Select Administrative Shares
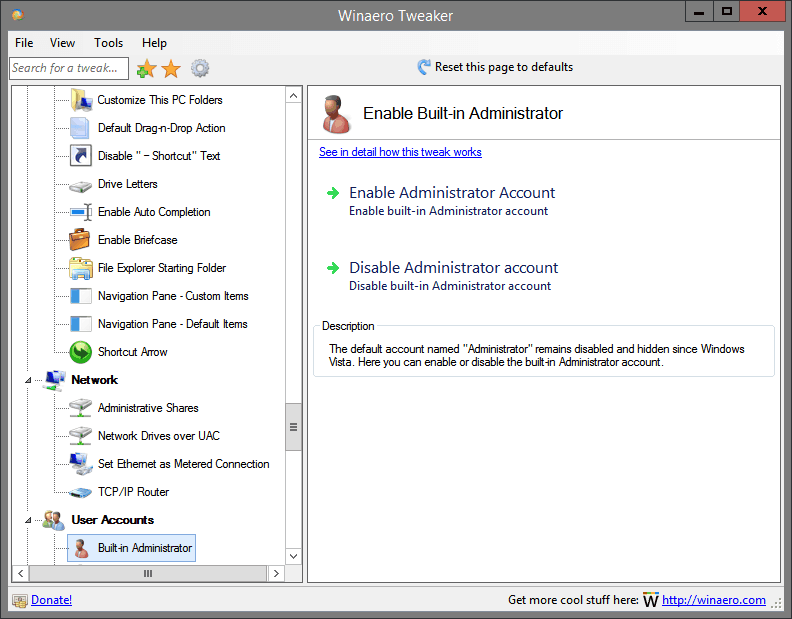Viewport: 792px width, 619px height. (x=148, y=408)
